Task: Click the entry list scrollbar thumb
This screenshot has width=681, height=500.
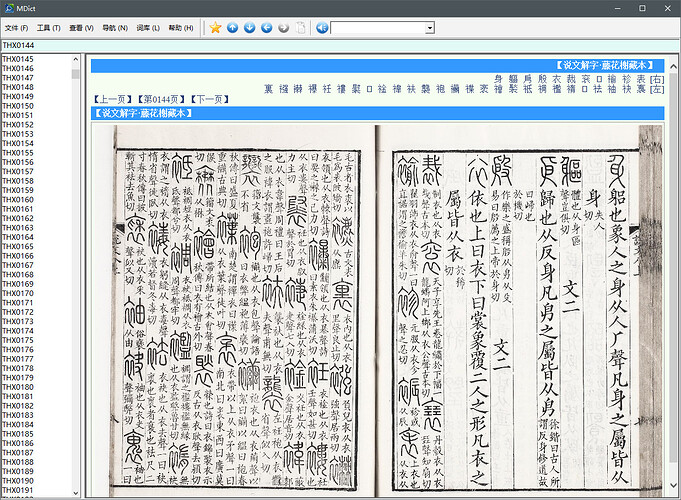Action: coord(76,74)
